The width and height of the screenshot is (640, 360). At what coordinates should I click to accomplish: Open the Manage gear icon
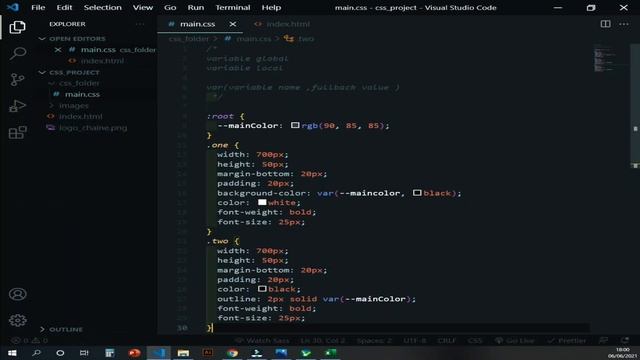point(17,320)
